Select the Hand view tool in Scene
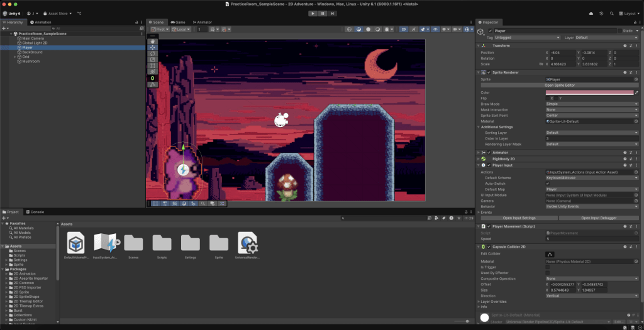The image size is (644, 330). pyautogui.click(x=152, y=41)
